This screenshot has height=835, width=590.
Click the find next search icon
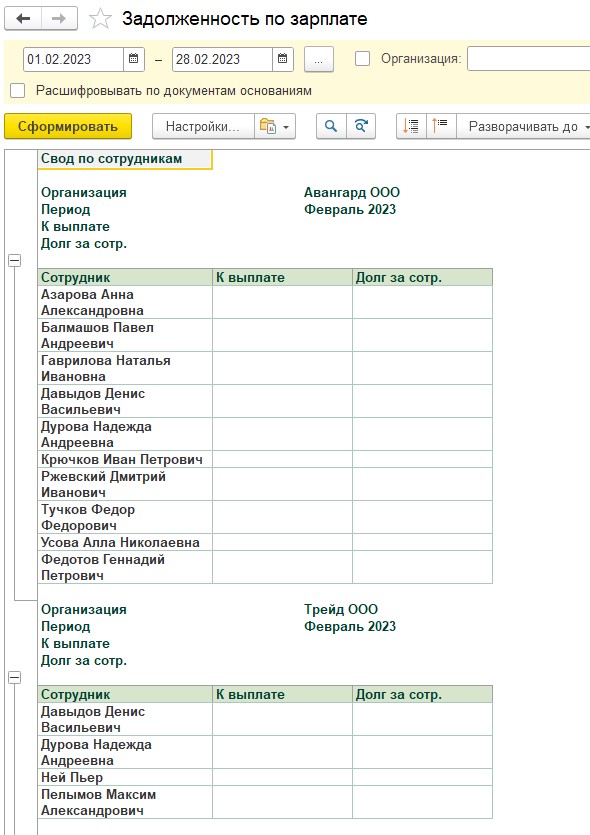pyautogui.click(x=361, y=127)
